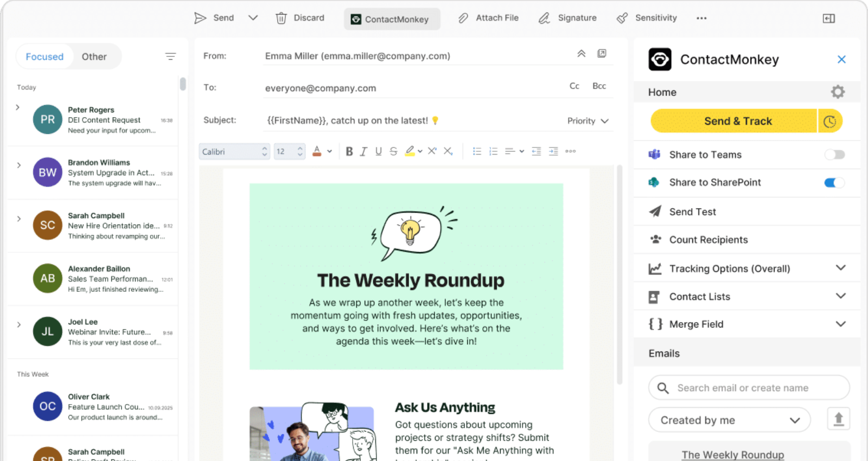868x461 pixels.
Task: Open the top toolbar more options ellipsis
Action: (x=701, y=18)
